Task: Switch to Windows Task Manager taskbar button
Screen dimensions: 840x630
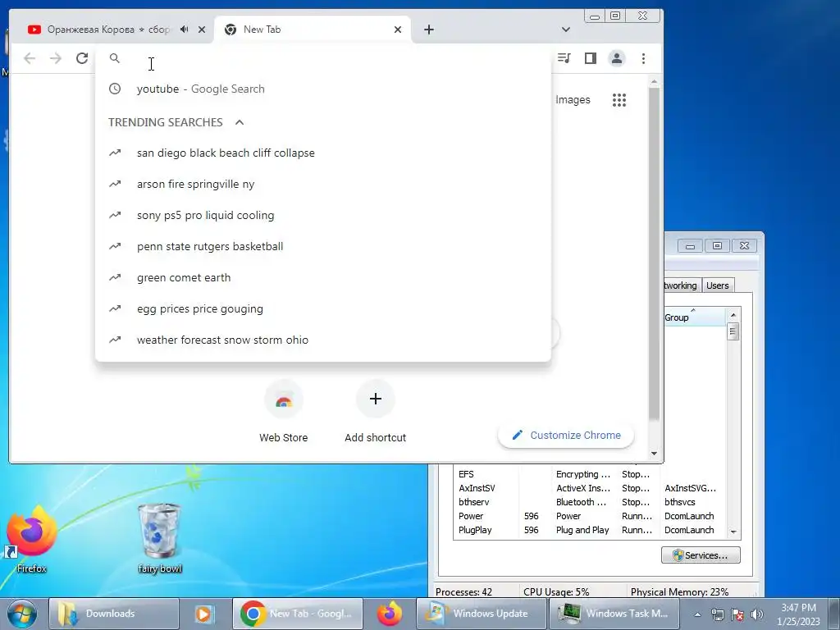Action: pyautogui.click(x=614, y=614)
